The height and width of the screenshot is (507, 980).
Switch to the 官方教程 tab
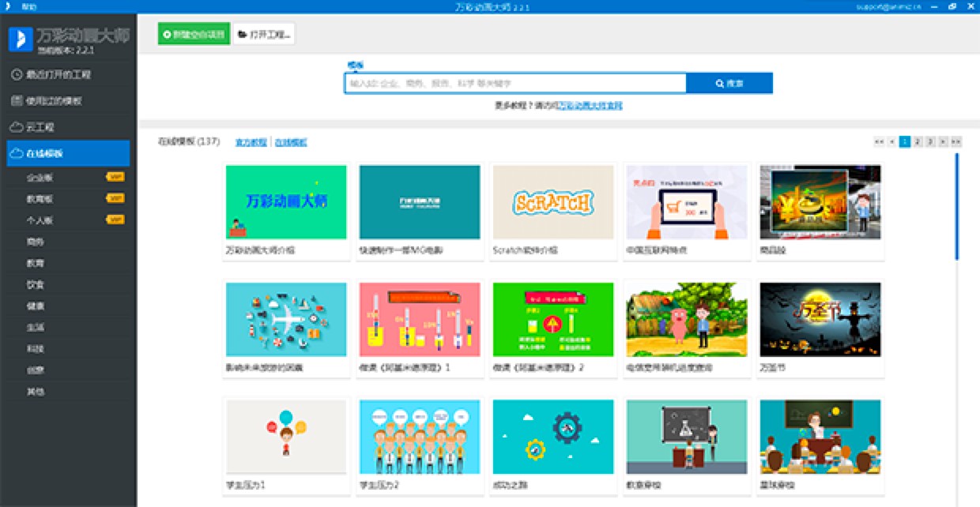pos(251,142)
